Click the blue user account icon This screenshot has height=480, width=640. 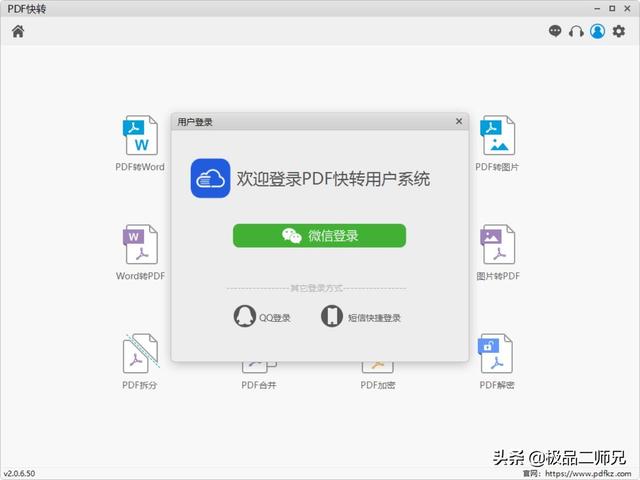(597, 31)
